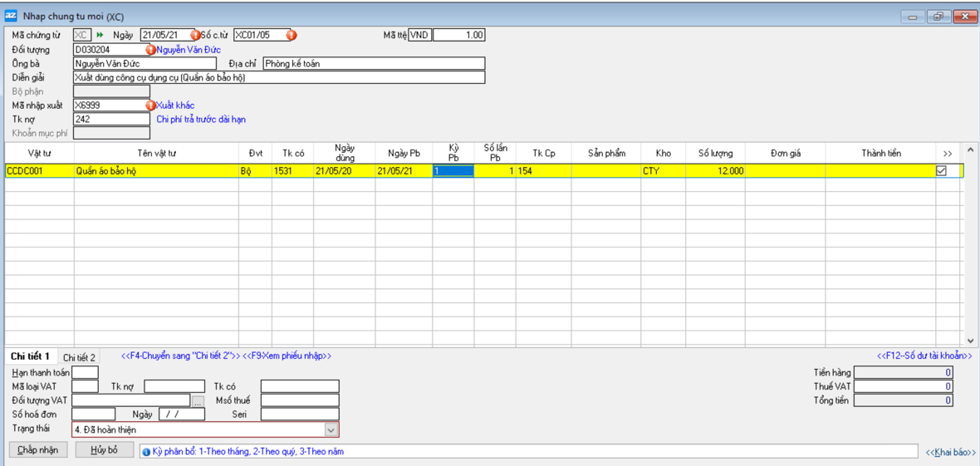980x466 pixels.
Task: Select the Chi tiết 1 tab
Action: coord(30,356)
